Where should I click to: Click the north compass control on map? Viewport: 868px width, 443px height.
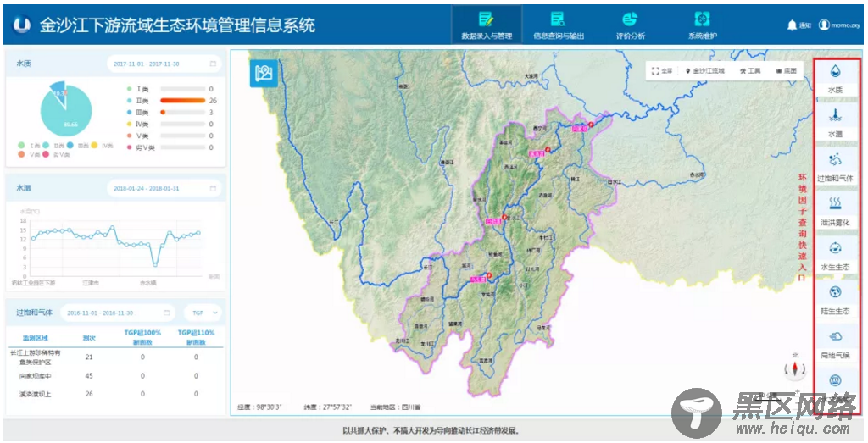point(795,369)
